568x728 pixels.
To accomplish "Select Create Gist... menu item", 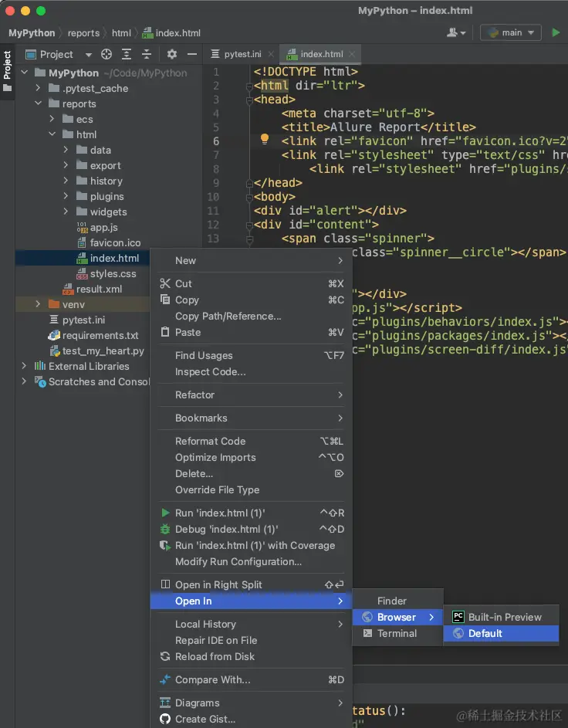I will point(251,720).
